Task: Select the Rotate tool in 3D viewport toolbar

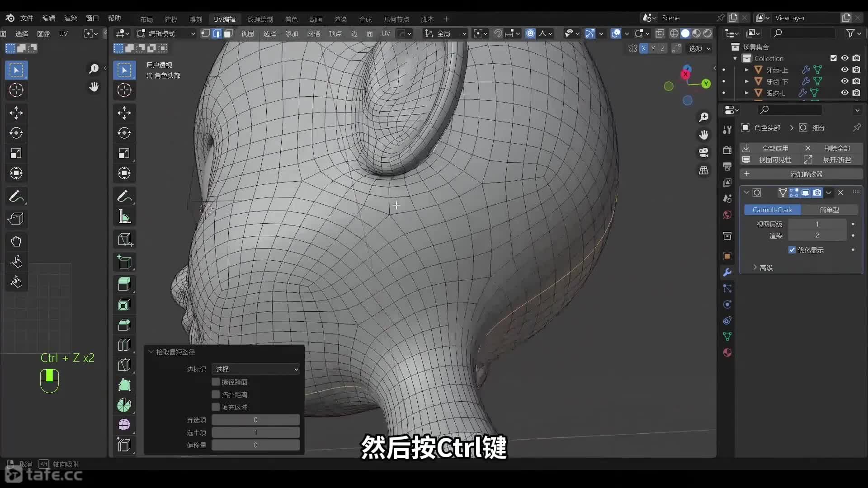Action: tap(124, 133)
